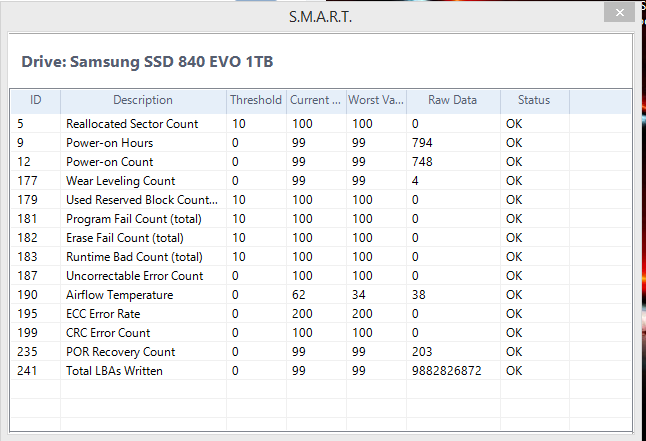The image size is (646, 441).
Task: Click OK status of Reallocated Sector Count
Action: 514,124
